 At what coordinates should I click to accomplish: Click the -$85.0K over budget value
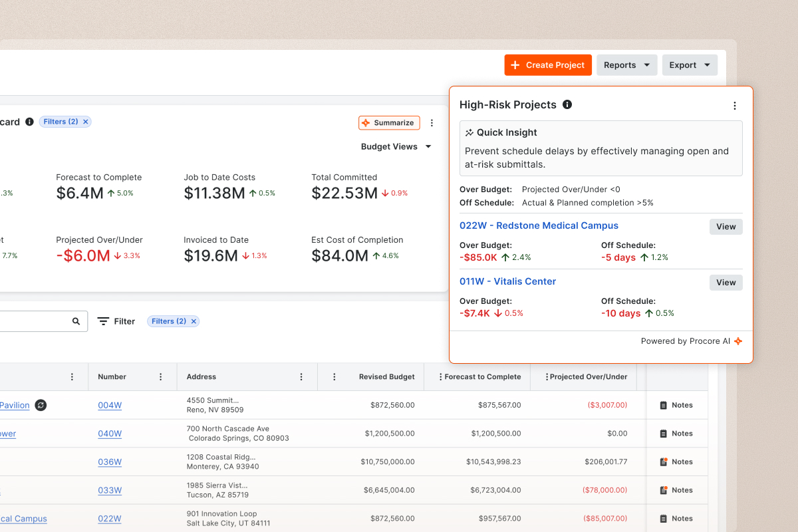[478, 257]
